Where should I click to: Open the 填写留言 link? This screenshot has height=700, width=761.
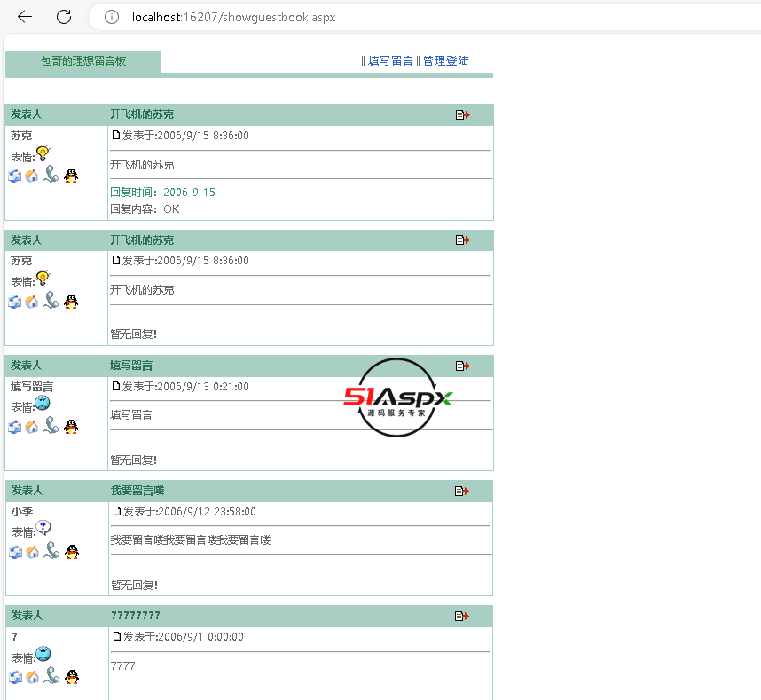390,60
